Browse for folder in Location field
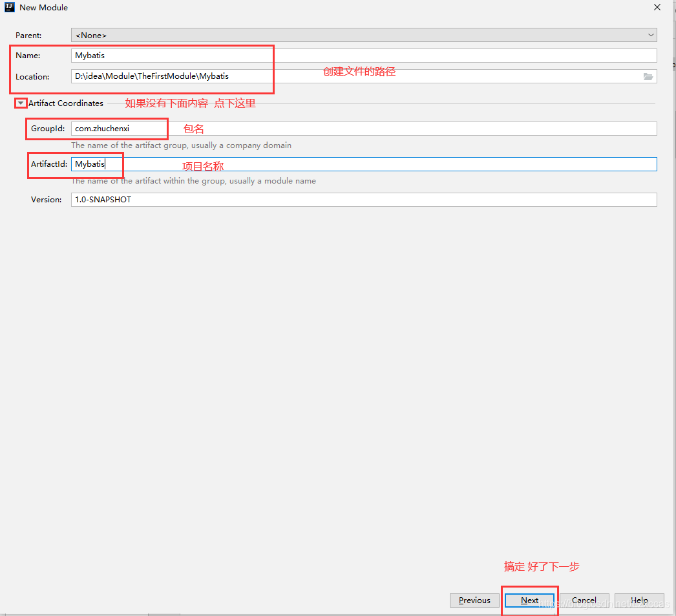The image size is (676, 616). click(x=648, y=76)
